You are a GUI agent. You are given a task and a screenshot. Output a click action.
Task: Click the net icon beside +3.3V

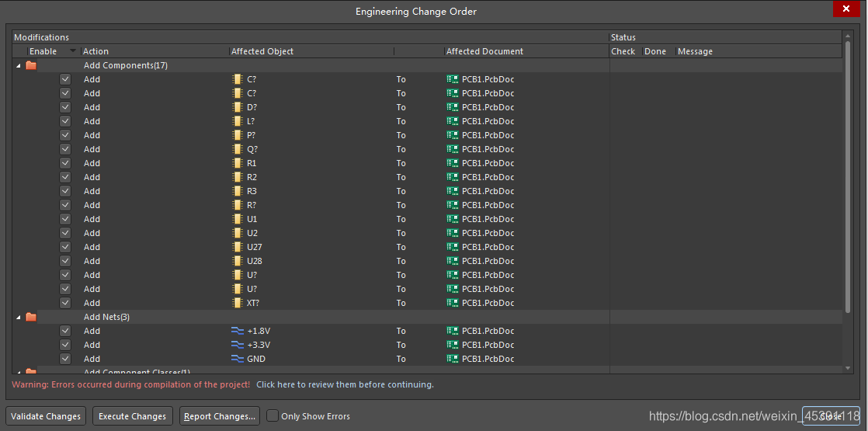click(238, 345)
